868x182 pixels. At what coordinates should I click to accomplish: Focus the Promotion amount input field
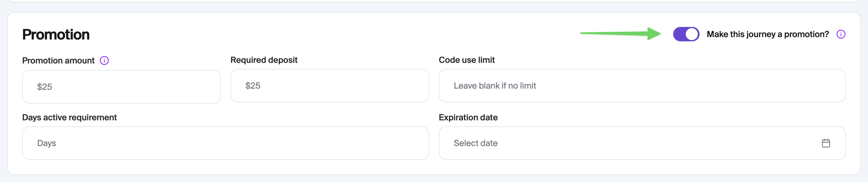pyautogui.click(x=121, y=87)
